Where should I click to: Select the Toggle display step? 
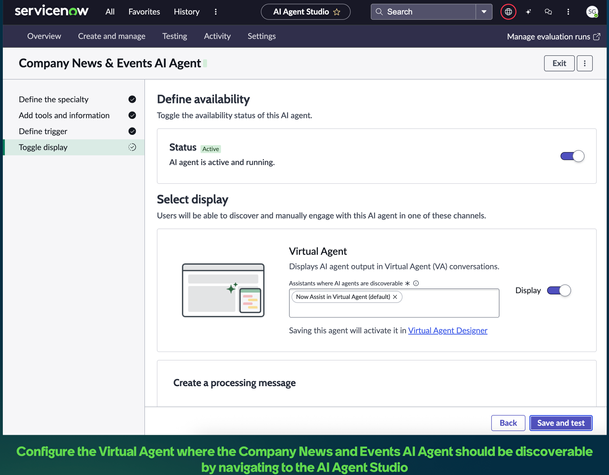(x=74, y=147)
